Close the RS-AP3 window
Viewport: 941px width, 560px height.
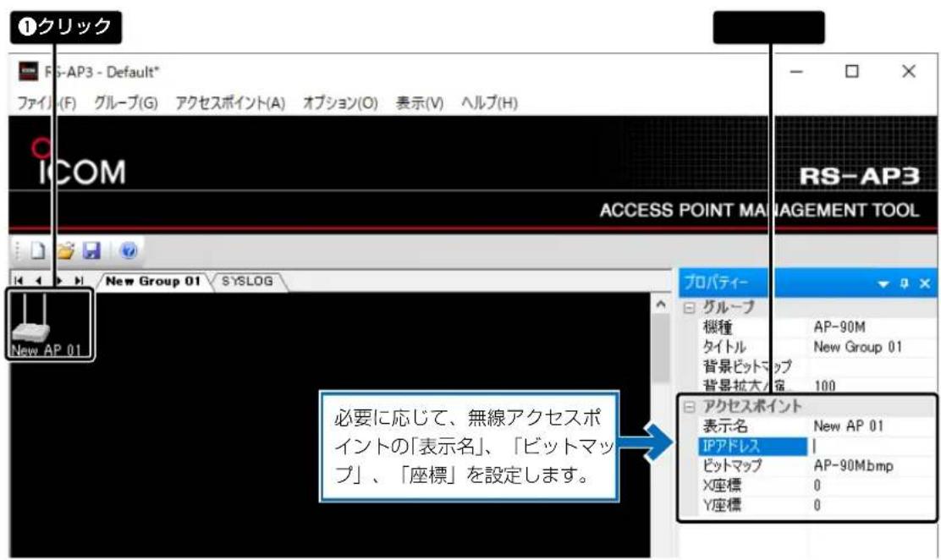click(x=909, y=71)
